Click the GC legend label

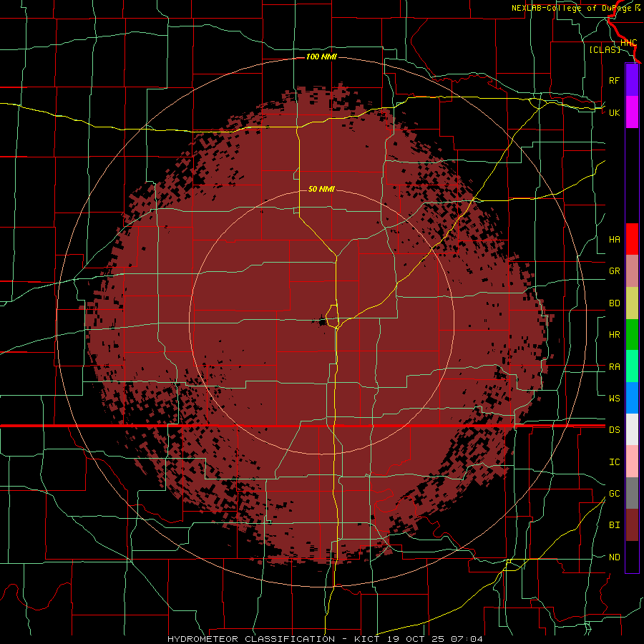pos(614,494)
